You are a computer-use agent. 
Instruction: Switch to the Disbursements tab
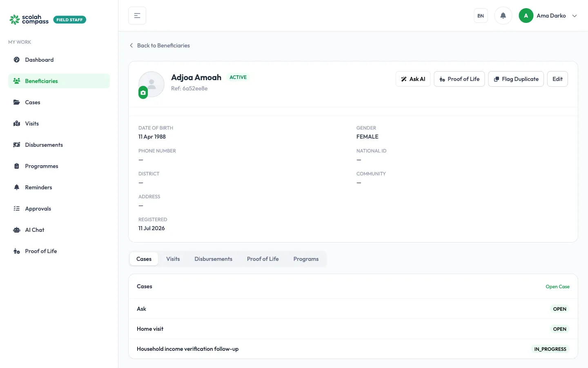(214, 259)
